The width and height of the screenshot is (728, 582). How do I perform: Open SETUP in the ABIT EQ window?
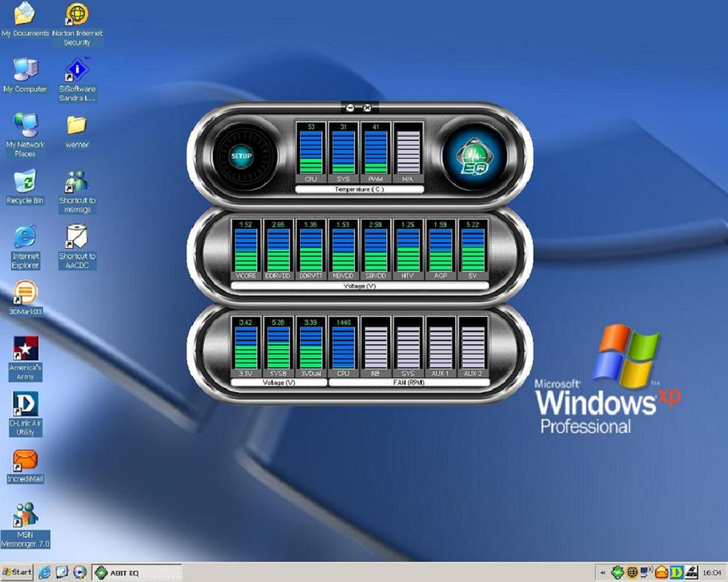(x=242, y=156)
